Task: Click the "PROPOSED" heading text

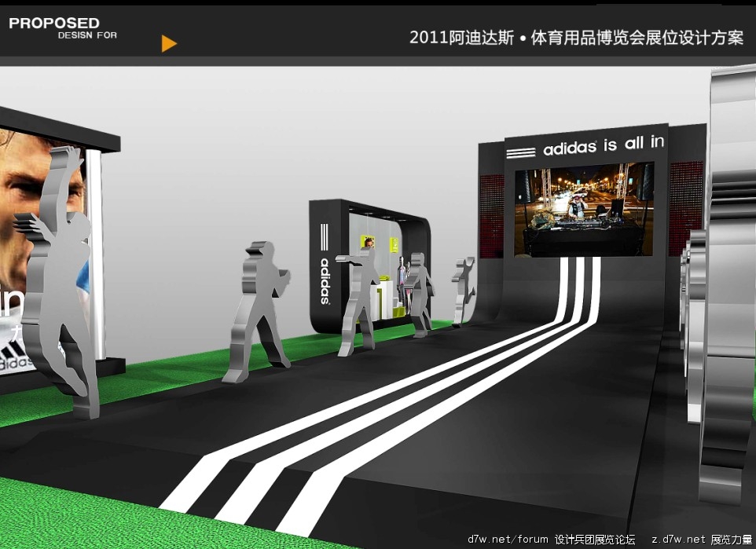Action: (x=54, y=23)
